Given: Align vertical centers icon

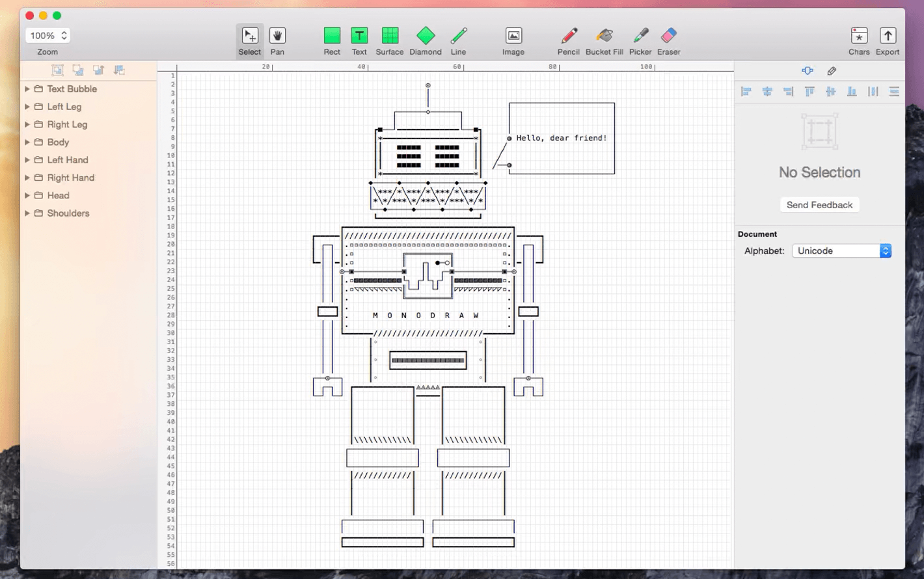Looking at the screenshot, I should 831,92.
